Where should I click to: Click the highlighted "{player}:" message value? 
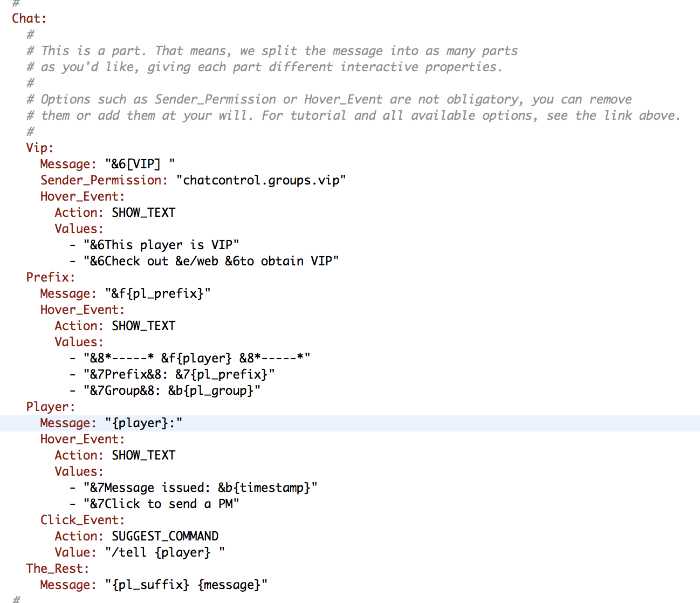[x=143, y=423]
